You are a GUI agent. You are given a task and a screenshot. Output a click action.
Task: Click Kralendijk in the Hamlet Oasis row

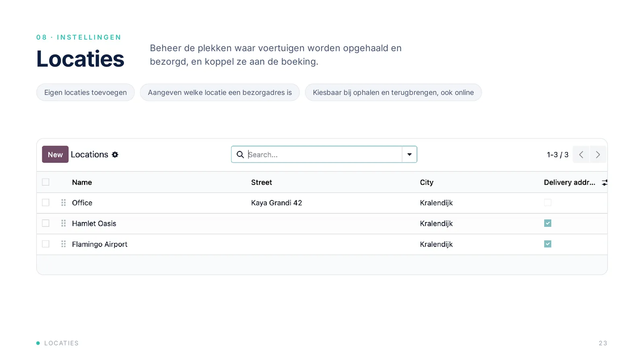coord(436,223)
